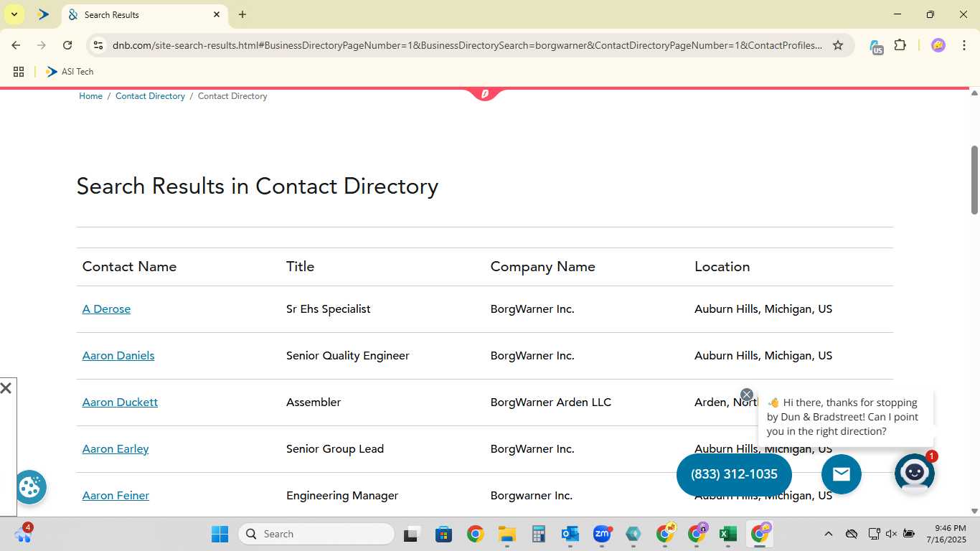This screenshot has width=980, height=551.
Task: Click the pinned ASI Tech tab
Action: 43,14
